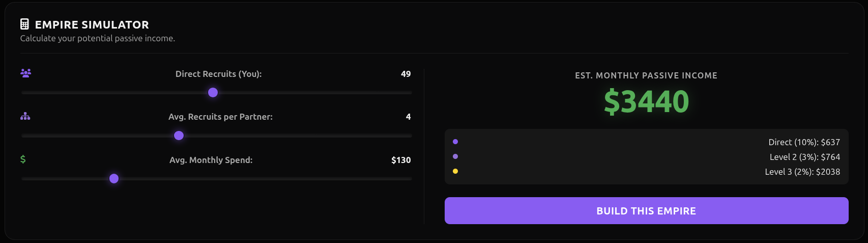Click the $3440 estimated income figure
The width and height of the screenshot is (868, 243).
(x=646, y=101)
